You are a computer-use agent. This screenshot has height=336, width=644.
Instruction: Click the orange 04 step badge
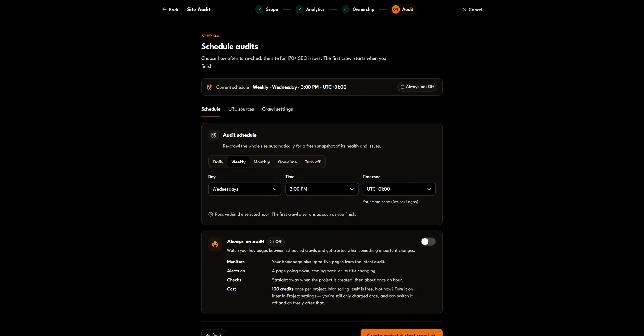click(x=395, y=9)
